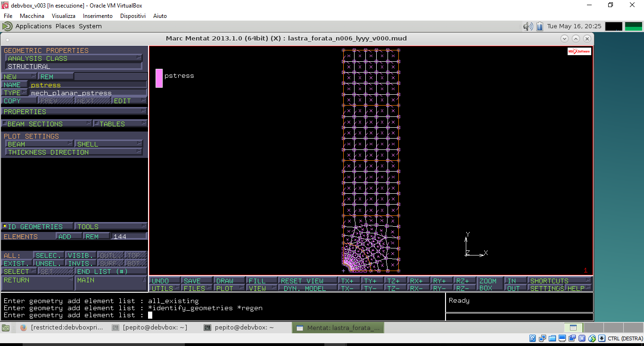This screenshot has height=346, width=644.
Task: Click SAVE button
Action: coord(198,280)
